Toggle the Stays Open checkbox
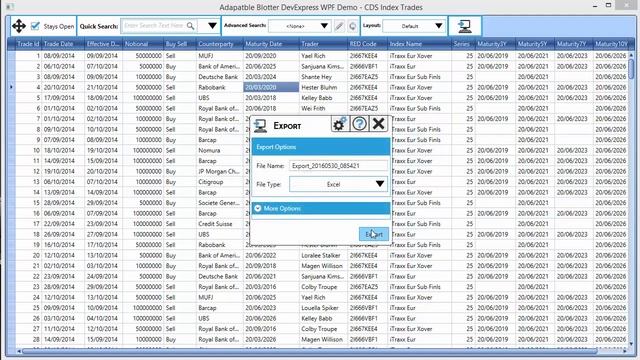640x360 pixels. [35, 26]
